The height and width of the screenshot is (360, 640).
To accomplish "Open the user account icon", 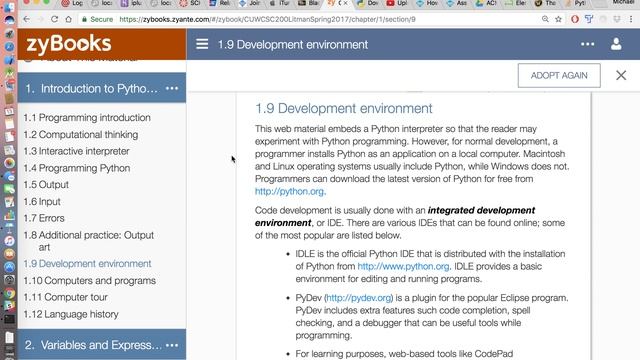I will 616,44.
